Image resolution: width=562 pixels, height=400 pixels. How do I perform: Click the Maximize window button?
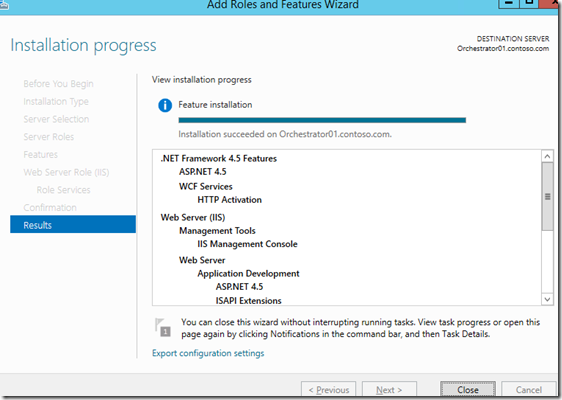pyautogui.click(x=529, y=3)
